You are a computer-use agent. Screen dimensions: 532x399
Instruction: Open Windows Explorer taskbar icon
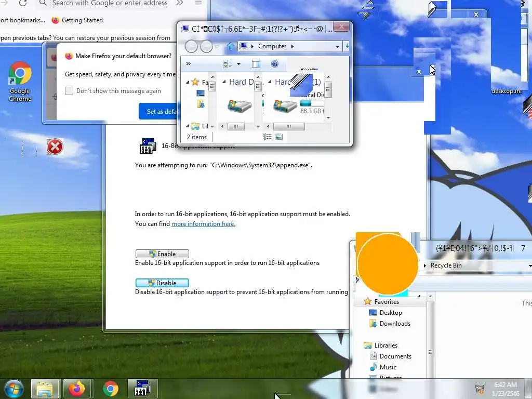click(45, 389)
